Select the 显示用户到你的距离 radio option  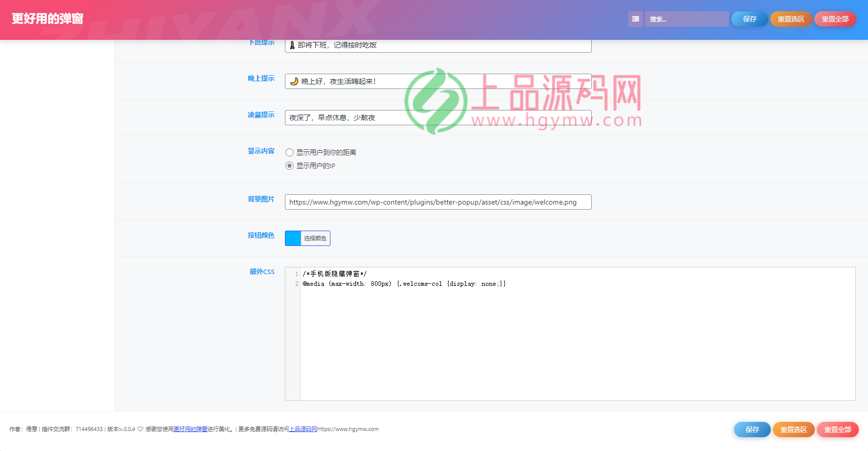tap(290, 152)
